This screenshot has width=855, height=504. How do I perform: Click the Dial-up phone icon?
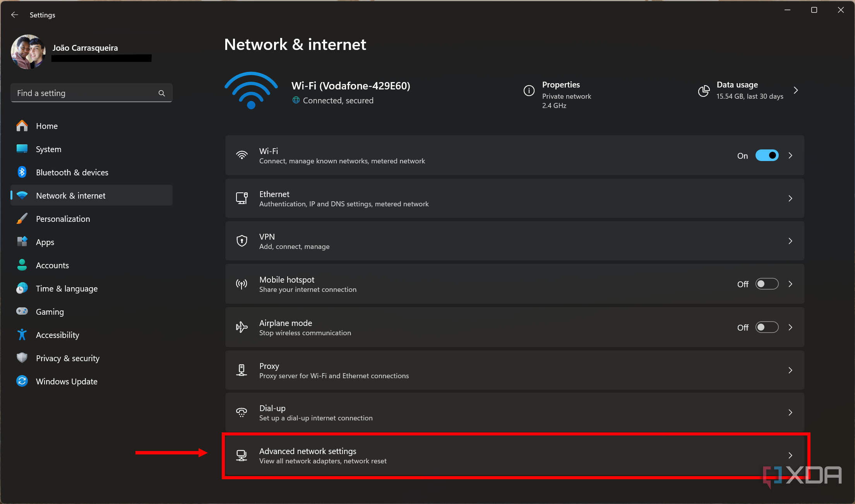coord(242,412)
